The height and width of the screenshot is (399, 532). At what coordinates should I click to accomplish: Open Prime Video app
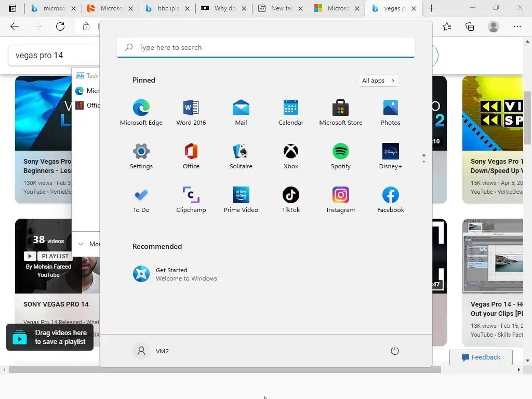(x=241, y=200)
